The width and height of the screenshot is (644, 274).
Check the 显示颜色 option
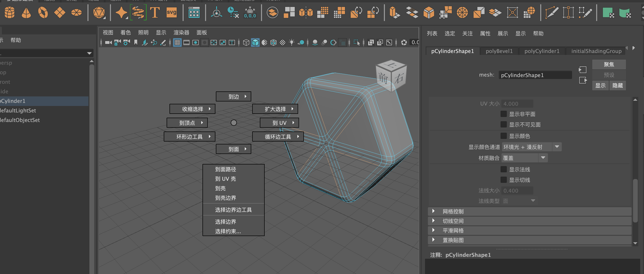coord(503,136)
